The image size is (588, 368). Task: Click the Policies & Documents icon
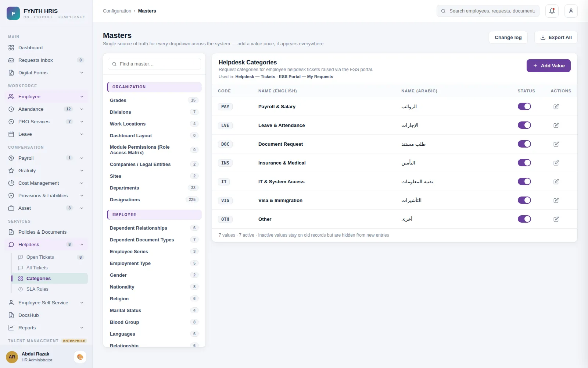tap(11, 232)
